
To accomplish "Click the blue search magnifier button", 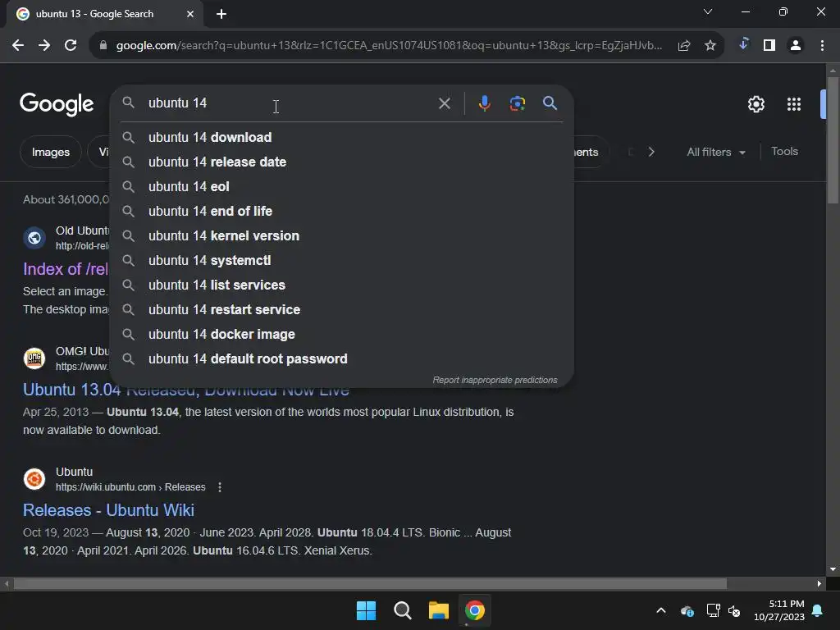I will tap(550, 103).
